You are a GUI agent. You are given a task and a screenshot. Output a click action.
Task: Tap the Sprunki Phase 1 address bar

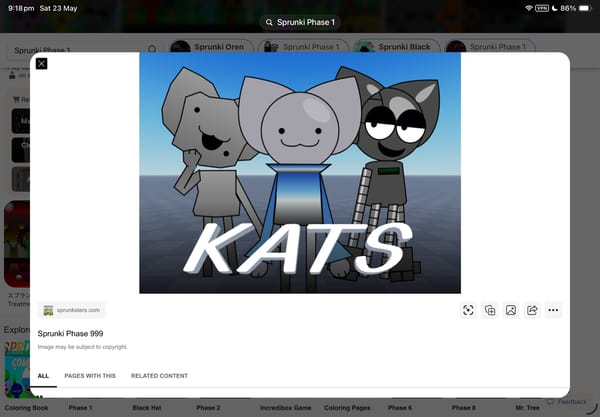(x=300, y=22)
